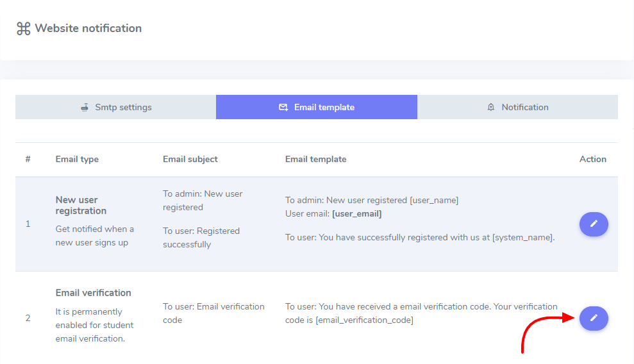Select the Email subject column header
This screenshot has width=634, height=364.
pyautogui.click(x=190, y=159)
